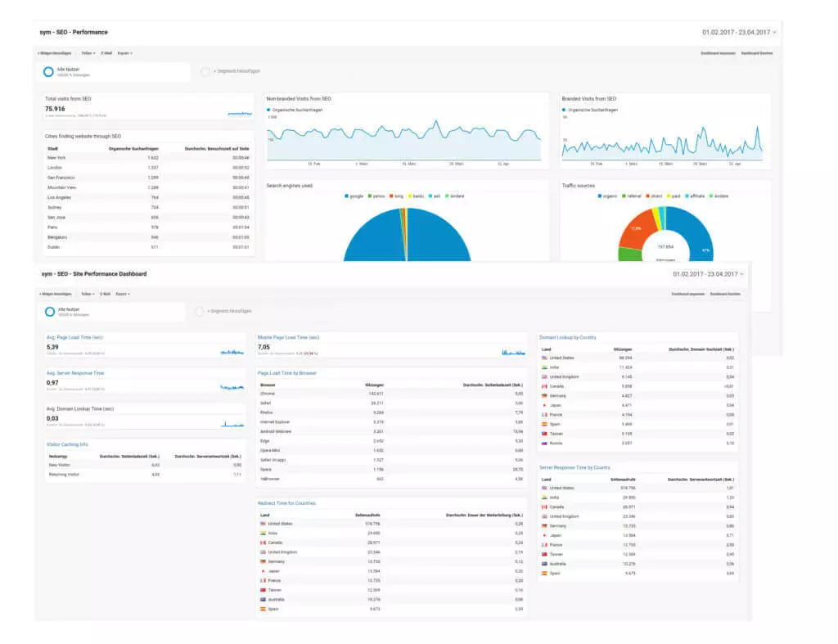Open Avg. Domain Lookup Time (sec) widget link
Image resolution: width=838 pixels, height=644 pixels.
[x=80, y=409]
